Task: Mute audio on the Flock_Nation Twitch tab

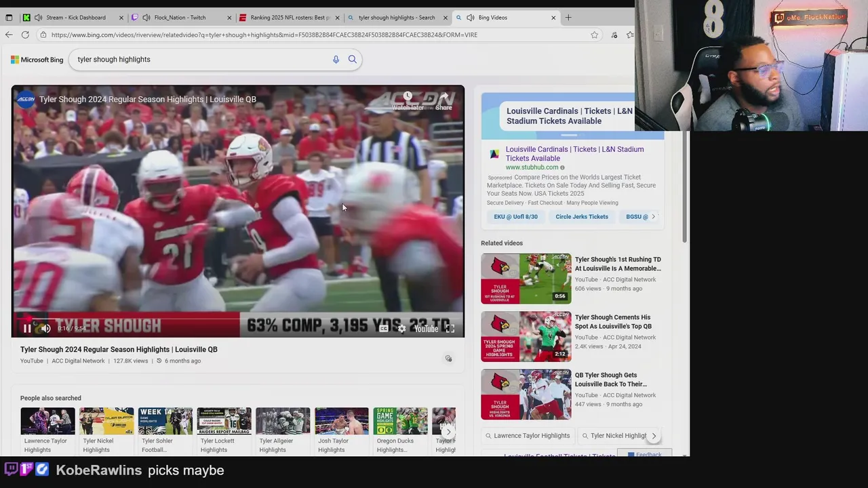Action: (146, 18)
